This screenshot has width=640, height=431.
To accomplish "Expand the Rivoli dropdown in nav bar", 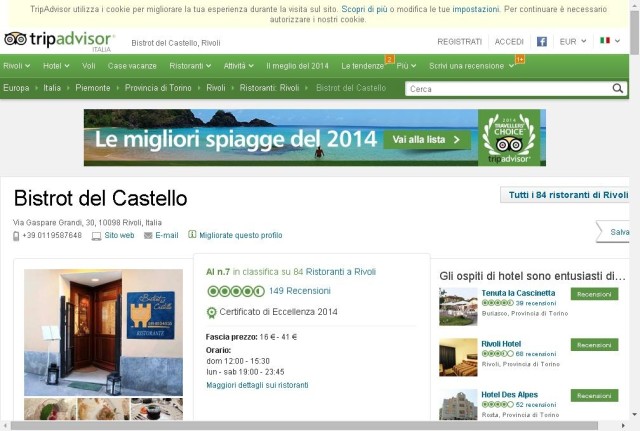I will [x=17, y=66].
